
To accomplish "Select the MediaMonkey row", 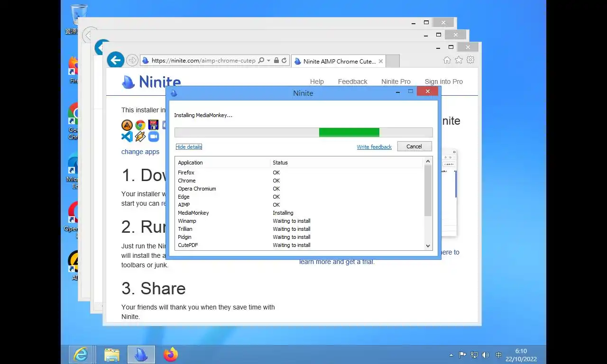I will 300,213.
